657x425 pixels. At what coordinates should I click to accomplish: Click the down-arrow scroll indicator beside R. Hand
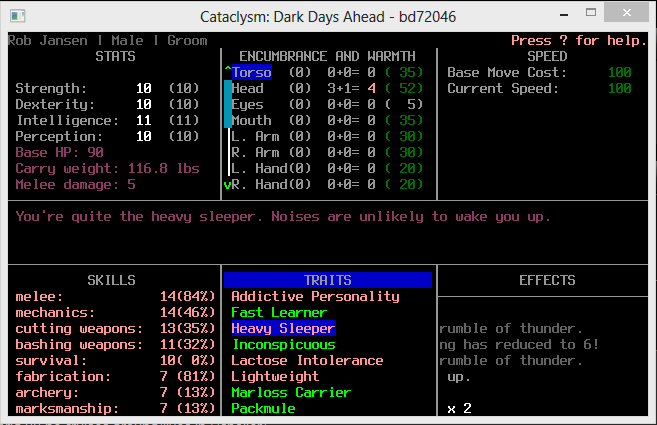tap(228, 185)
